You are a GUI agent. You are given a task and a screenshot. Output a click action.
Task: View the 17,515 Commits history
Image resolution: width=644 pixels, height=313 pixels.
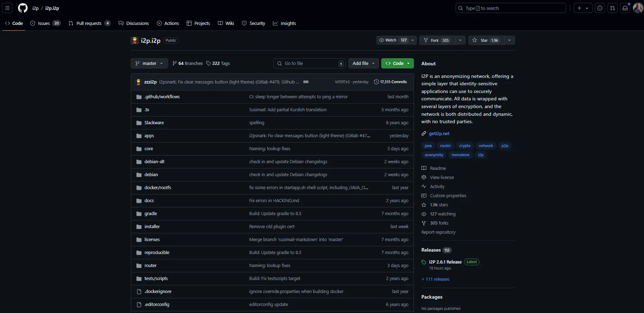pyautogui.click(x=390, y=82)
